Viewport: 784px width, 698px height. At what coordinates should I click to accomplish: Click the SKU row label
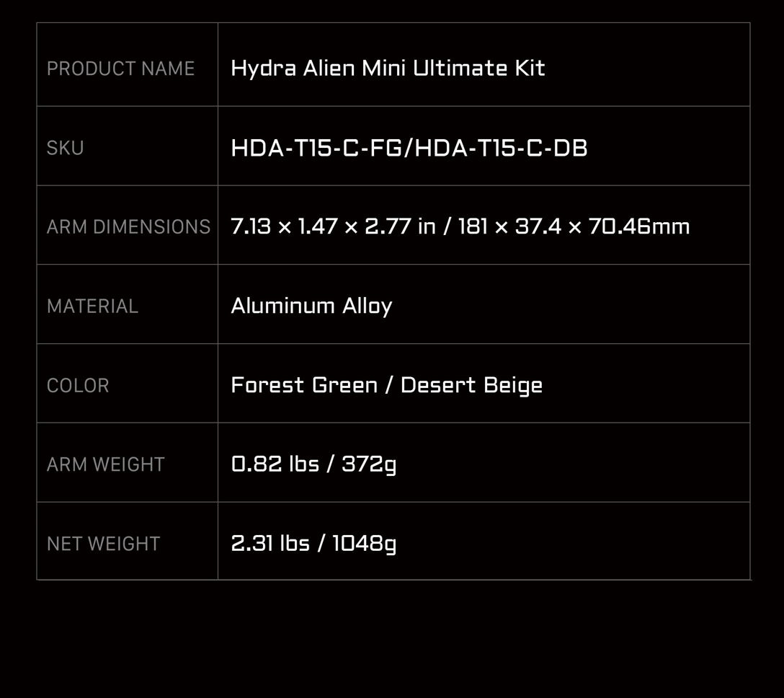coord(65,148)
